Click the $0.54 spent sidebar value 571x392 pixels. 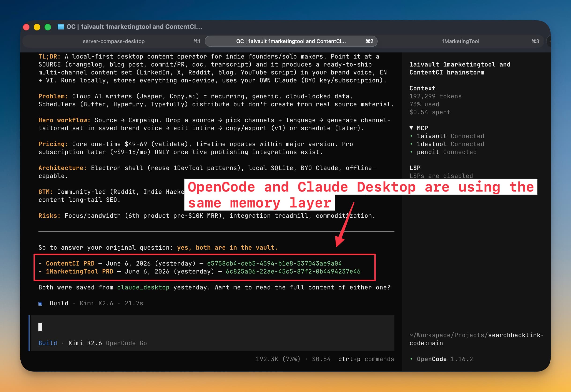[430, 112]
